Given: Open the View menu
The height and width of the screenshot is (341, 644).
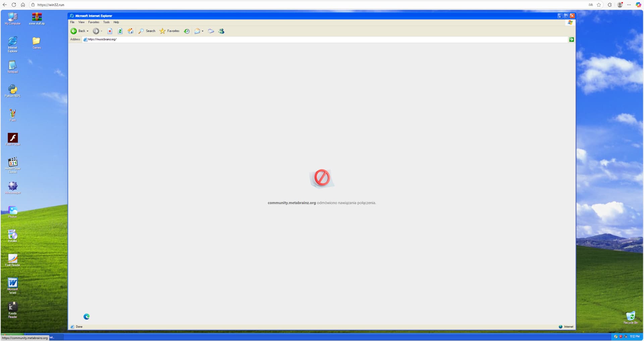Looking at the screenshot, I should [82, 22].
